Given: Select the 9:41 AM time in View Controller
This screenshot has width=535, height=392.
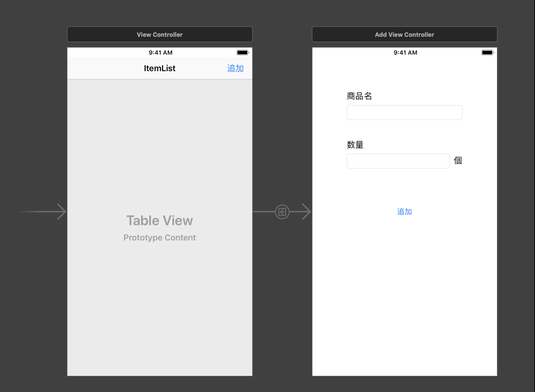Looking at the screenshot, I should 161,53.
